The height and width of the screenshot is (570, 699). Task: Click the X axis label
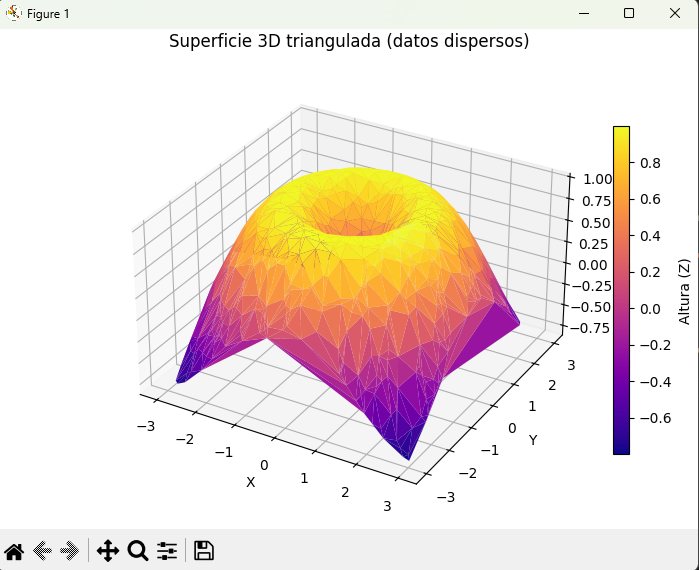[250, 482]
